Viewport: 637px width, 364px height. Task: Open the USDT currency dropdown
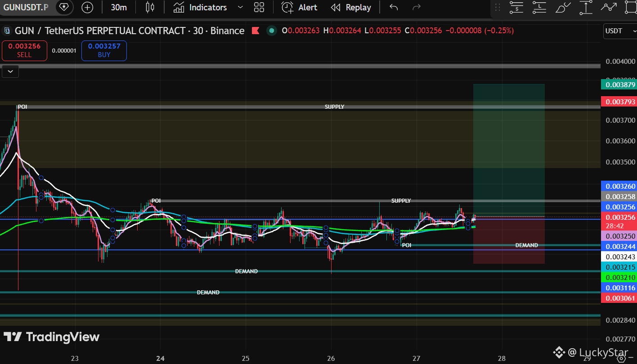pyautogui.click(x=619, y=31)
